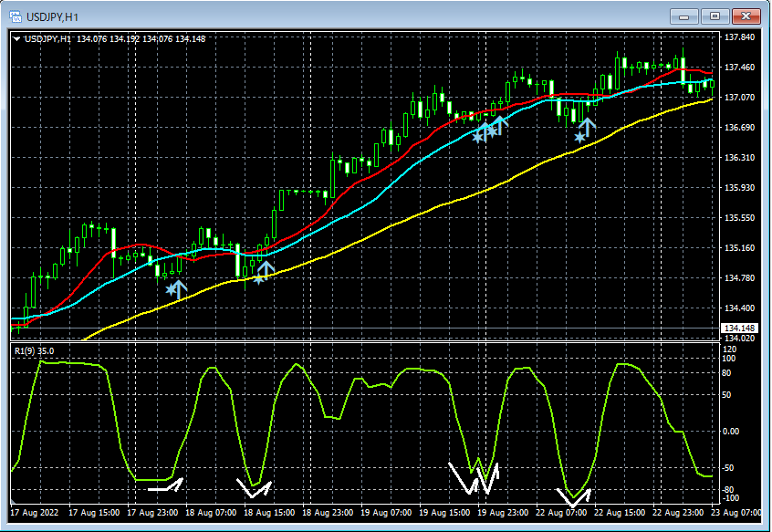Maximize the USDJPY,H1 chart window
The height and width of the screenshot is (532, 772).
pos(715,16)
